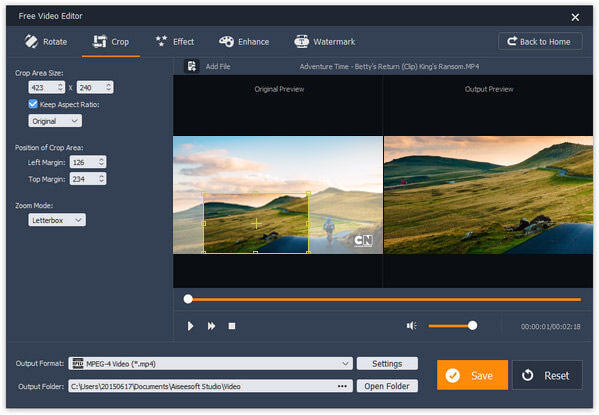
Task: Expand the Original aspect ratio dropdown
Action: [x=55, y=121]
